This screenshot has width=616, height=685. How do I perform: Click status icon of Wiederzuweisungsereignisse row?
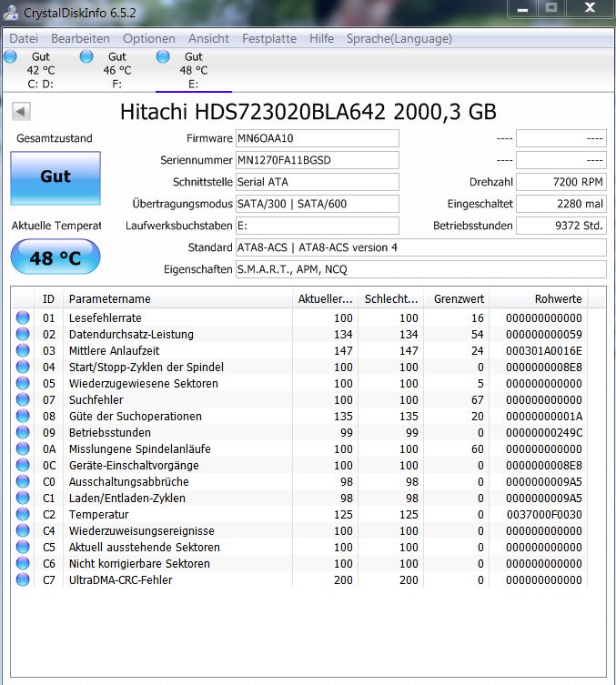click(x=23, y=530)
